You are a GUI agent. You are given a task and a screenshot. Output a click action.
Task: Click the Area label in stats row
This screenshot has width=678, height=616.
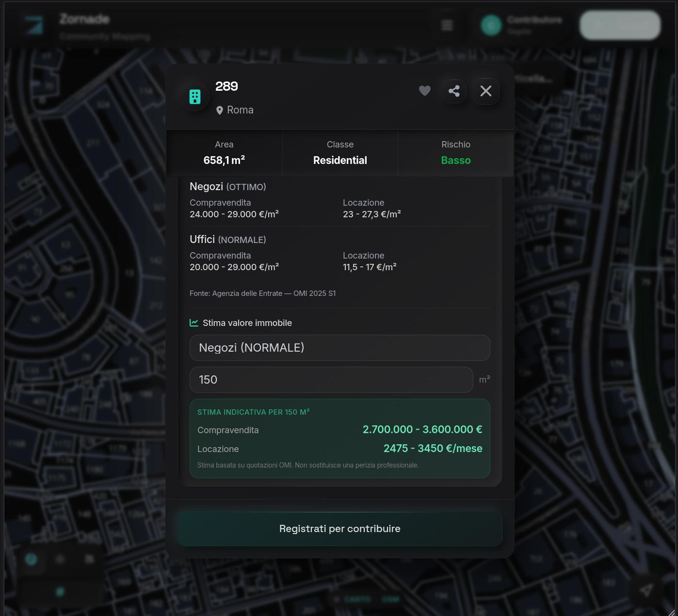(x=224, y=145)
